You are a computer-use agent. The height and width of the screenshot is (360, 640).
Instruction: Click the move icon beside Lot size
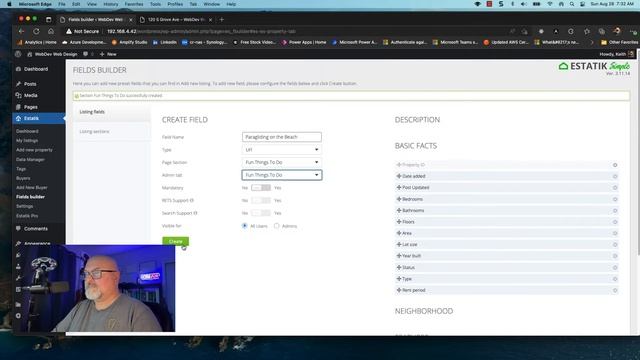click(x=399, y=244)
